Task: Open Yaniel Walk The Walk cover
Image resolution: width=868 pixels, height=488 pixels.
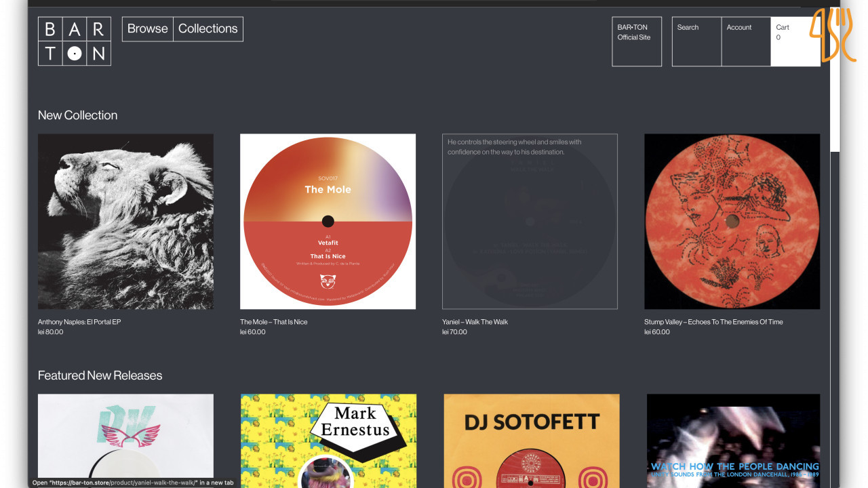Action: click(x=530, y=222)
